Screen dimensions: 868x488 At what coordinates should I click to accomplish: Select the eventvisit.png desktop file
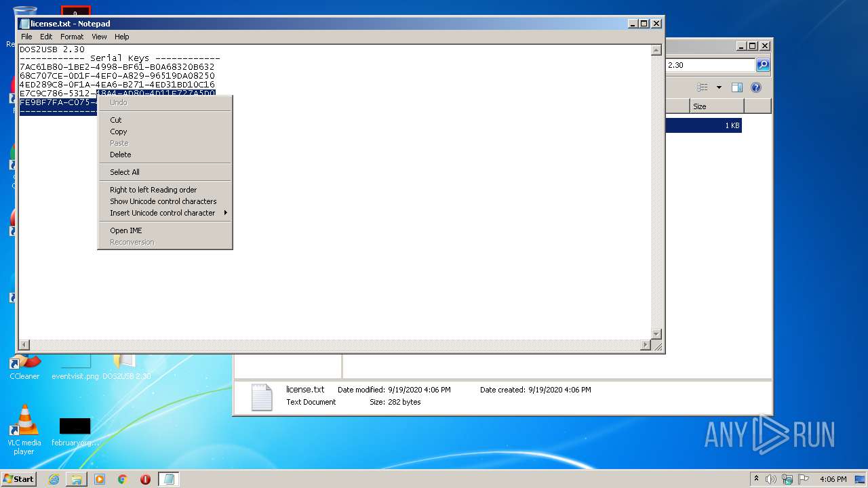(x=75, y=366)
